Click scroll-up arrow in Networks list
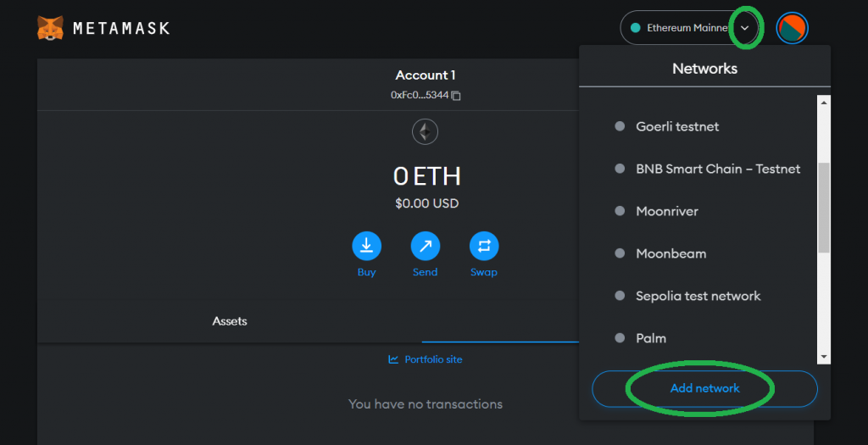 (x=824, y=103)
